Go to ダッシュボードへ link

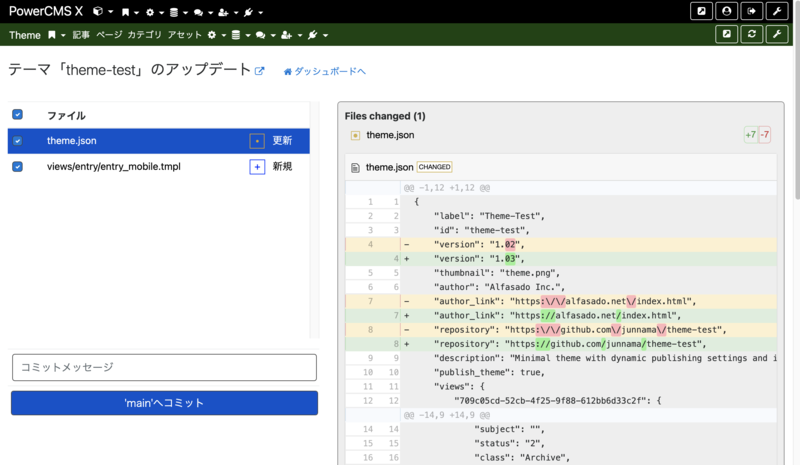click(324, 71)
